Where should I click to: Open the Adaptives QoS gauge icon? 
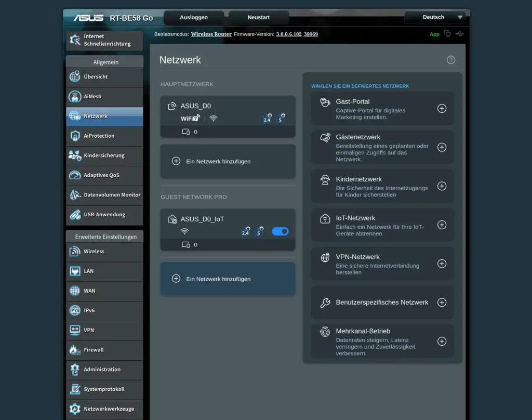click(x=75, y=175)
